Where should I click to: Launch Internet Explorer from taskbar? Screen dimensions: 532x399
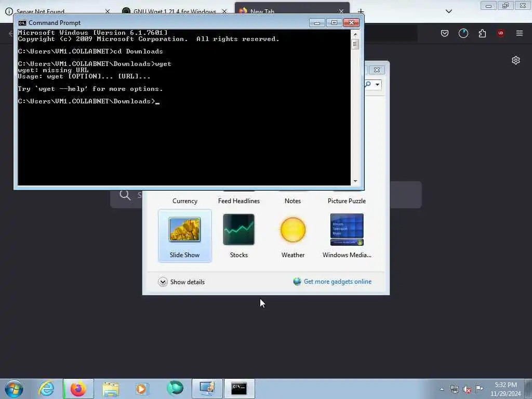point(46,389)
